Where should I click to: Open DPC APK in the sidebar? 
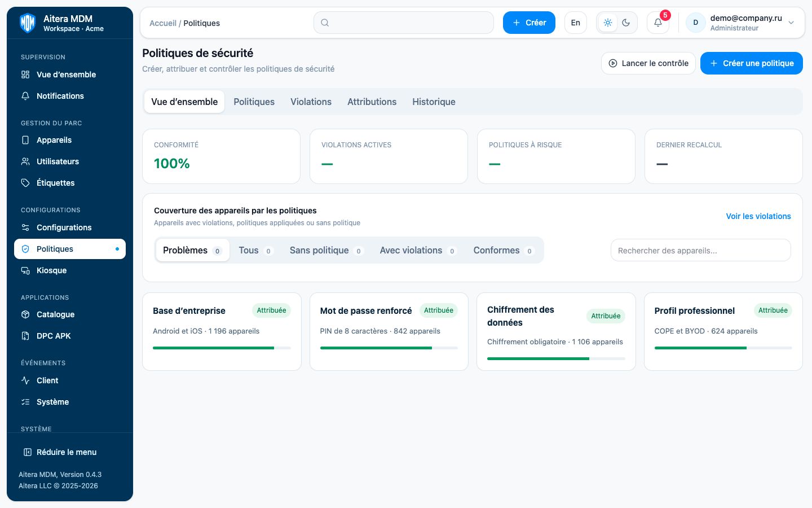tap(70, 336)
